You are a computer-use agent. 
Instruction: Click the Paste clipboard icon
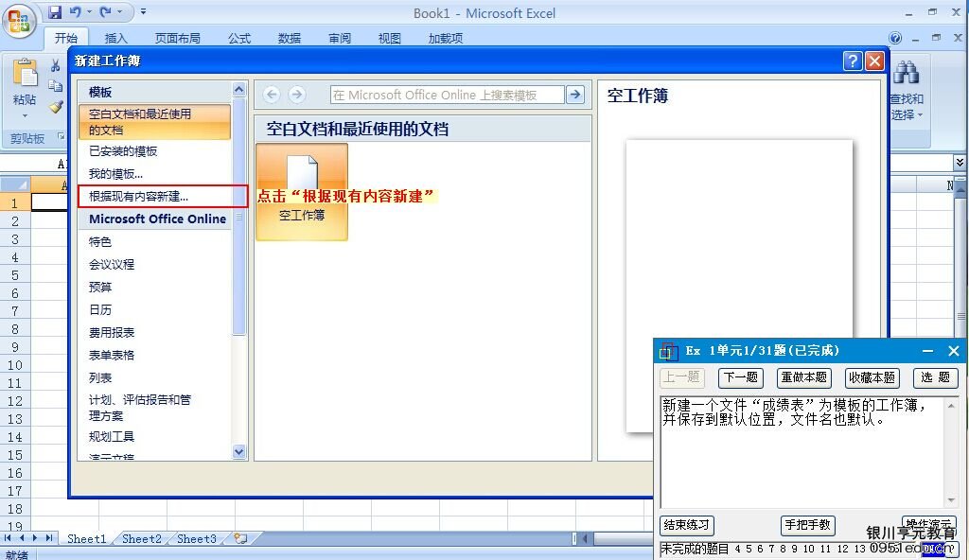26,76
